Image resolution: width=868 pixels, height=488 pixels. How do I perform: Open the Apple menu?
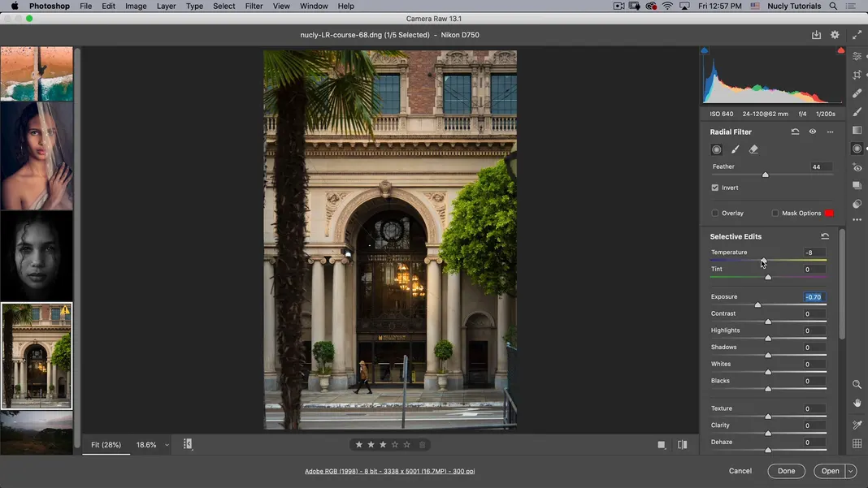pos(15,6)
